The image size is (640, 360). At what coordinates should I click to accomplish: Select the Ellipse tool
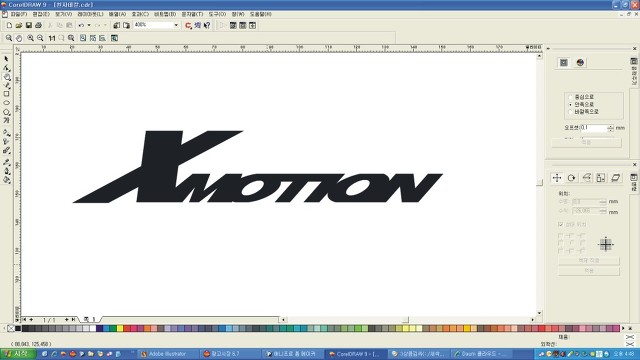pyautogui.click(x=6, y=103)
